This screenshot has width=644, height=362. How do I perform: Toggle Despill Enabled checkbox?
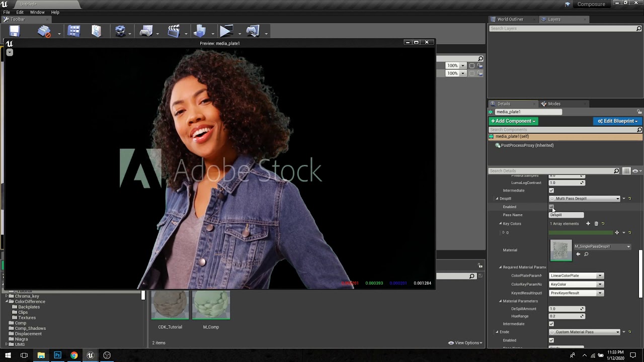tap(551, 207)
